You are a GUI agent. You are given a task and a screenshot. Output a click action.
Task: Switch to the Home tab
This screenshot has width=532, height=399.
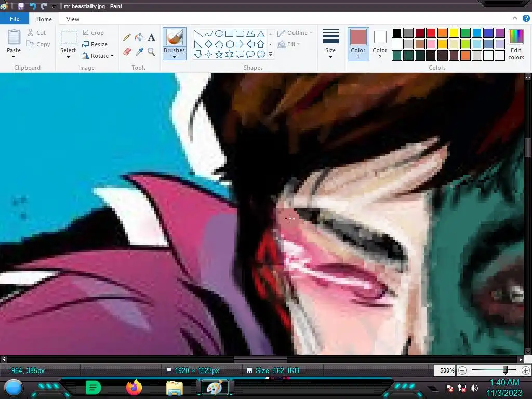pyautogui.click(x=44, y=19)
